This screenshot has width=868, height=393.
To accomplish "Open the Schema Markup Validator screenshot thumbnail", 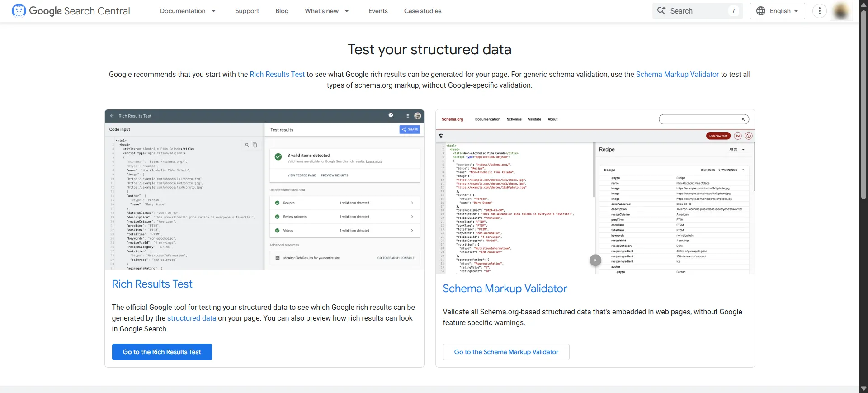I will point(595,192).
